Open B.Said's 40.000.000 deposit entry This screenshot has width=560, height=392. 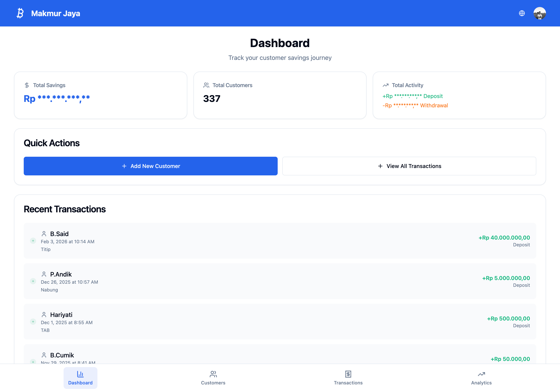(280, 241)
